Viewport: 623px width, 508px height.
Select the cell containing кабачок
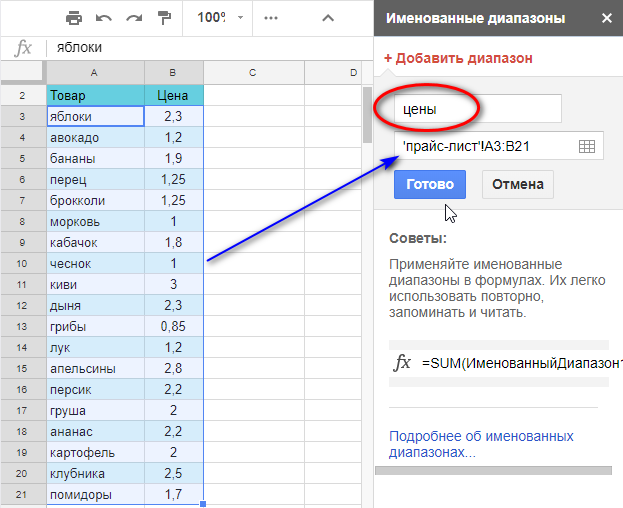[x=95, y=243]
